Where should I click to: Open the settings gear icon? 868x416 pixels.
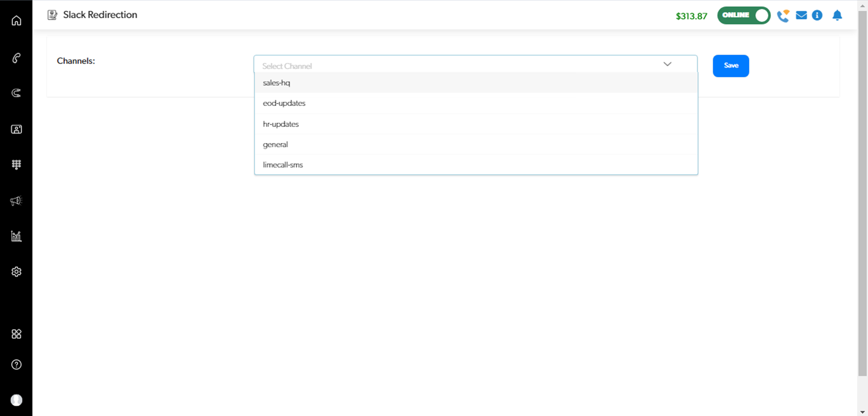(x=16, y=271)
